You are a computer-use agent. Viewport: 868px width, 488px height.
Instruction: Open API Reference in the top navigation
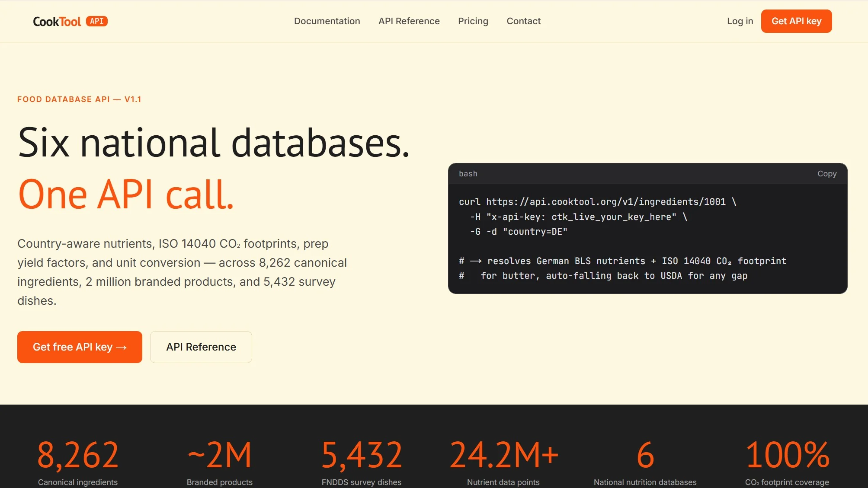[409, 21]
